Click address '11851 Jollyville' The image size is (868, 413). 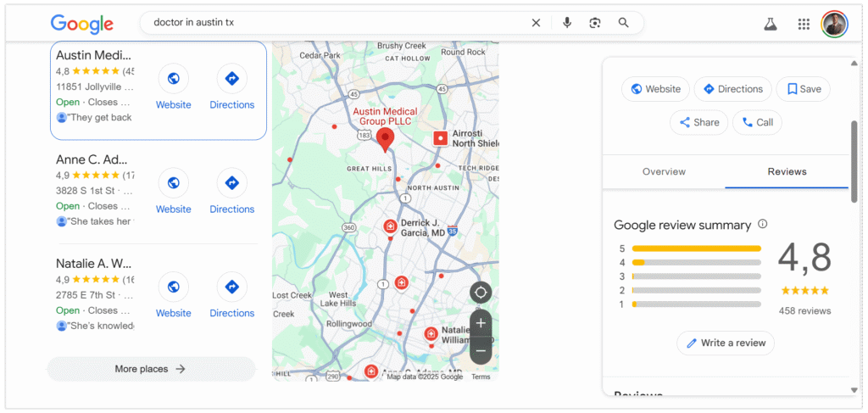click(95, 87)
